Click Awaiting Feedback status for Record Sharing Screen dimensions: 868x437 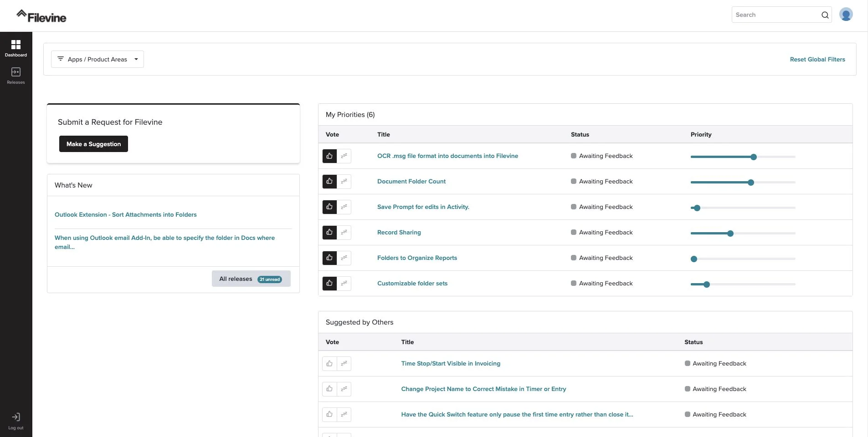point(602,232)
